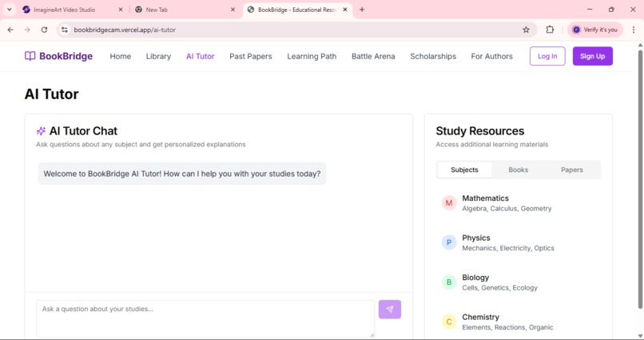The width and height of the screenshot is (644, 340).
Task: Open the browser extensions puzzle icon
Action: tap(550, 30)
